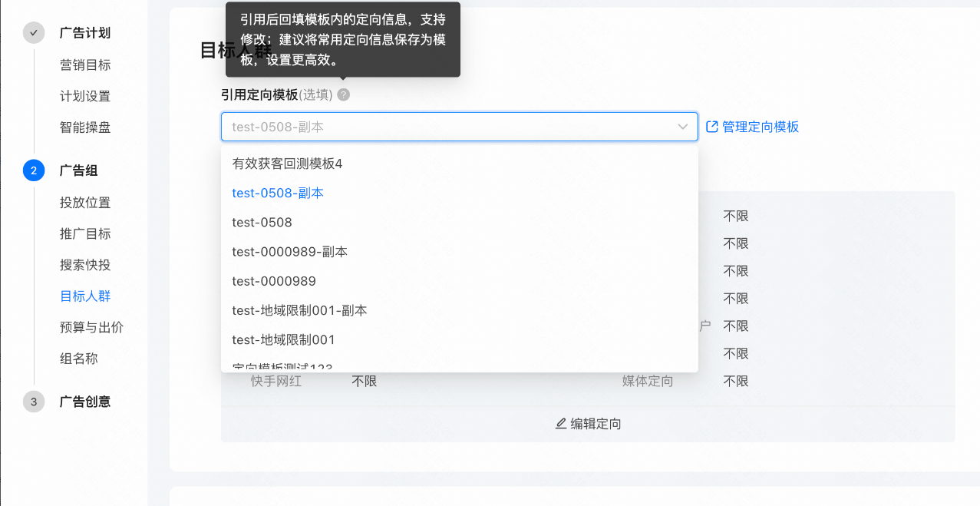Image resolution: width=980 pixels, height=506 pixels.
Task: Click the question mark help icon beside 引用定向模板
Action: 342,94
